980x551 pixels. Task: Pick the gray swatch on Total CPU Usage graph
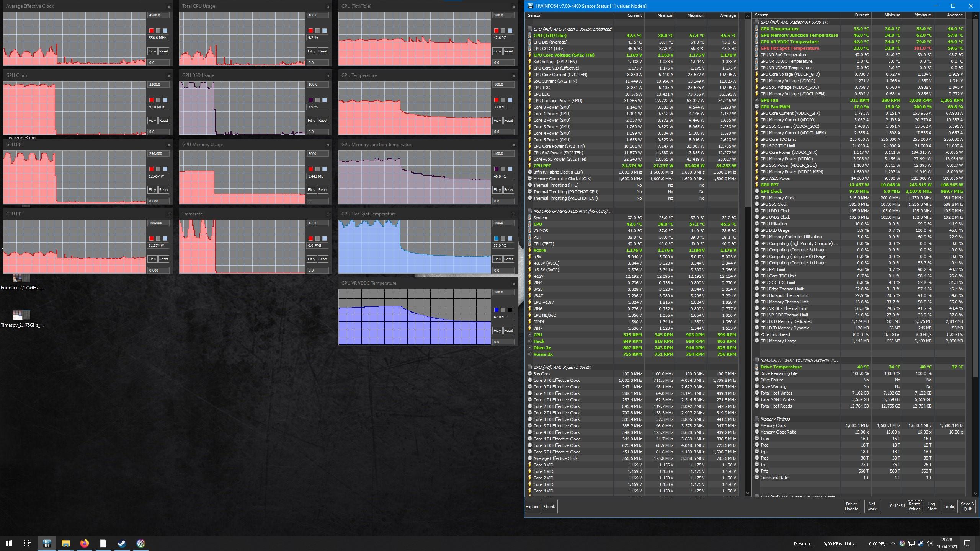tap(318, 31)
